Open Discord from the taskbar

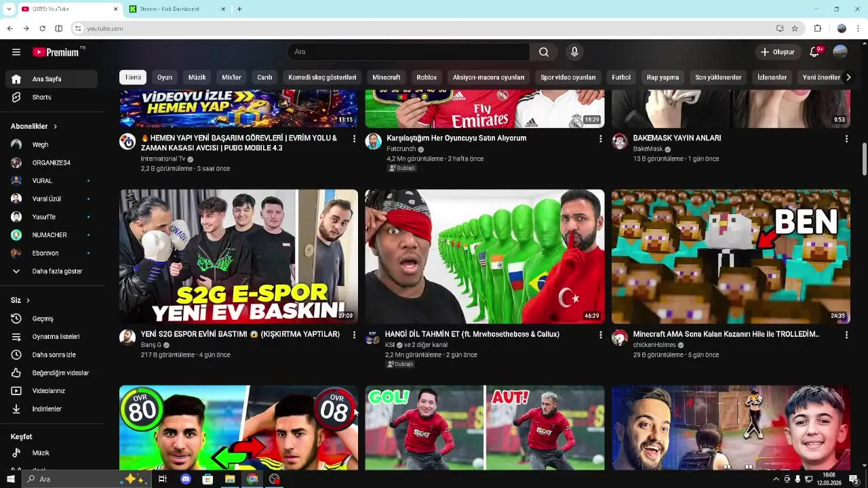pyautogui.click(x=186, y=479)
